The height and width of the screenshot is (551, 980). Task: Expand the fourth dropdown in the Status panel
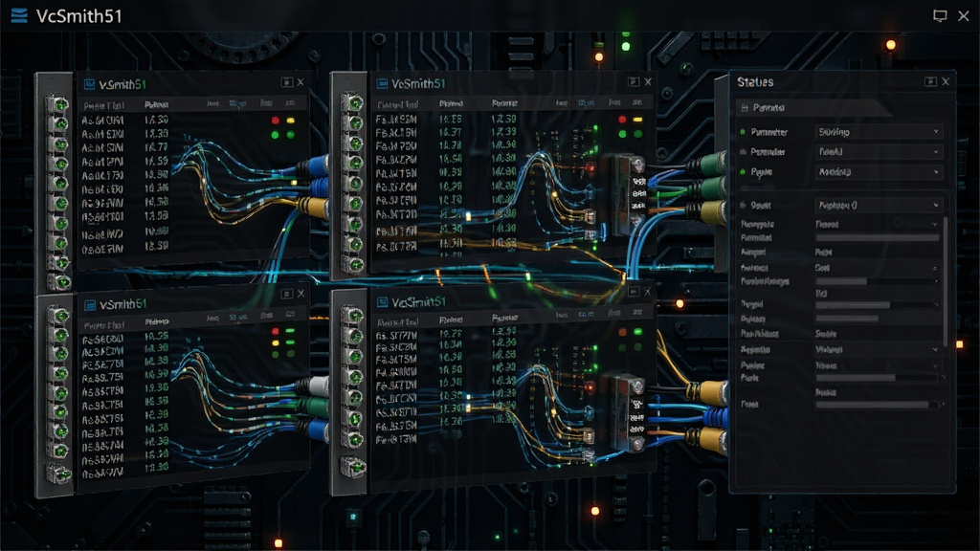(x=879, y=205)
